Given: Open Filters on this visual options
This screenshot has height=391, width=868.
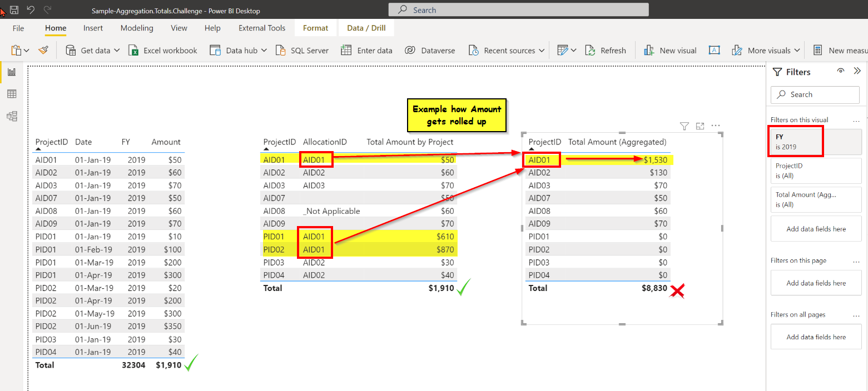Looking at the screenshot, I should (856, 120).
